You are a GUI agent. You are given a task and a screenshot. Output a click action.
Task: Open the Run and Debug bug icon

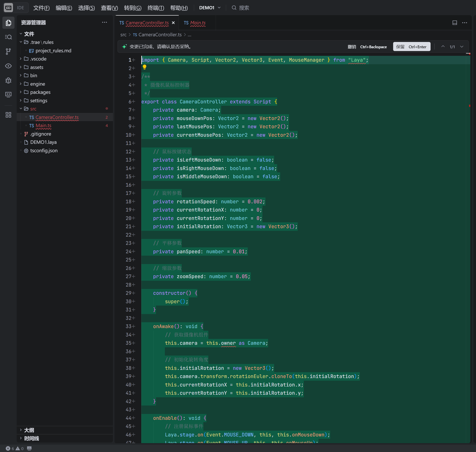[8, 80]
